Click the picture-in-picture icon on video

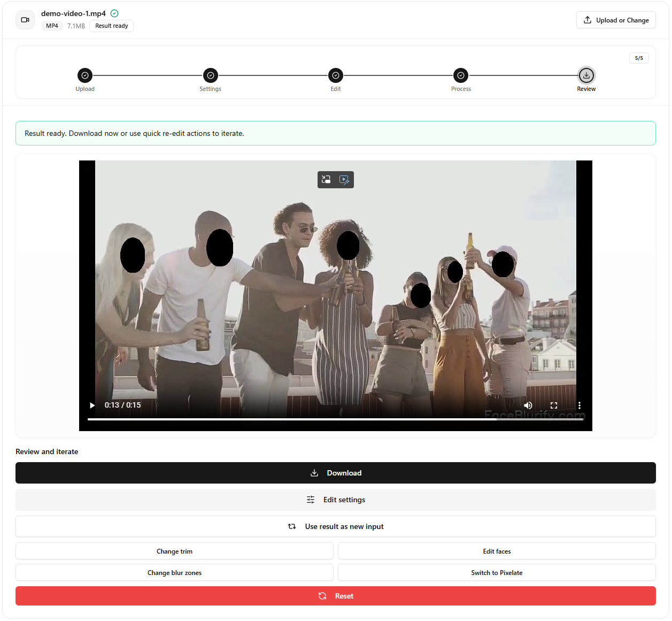[326, 180]
